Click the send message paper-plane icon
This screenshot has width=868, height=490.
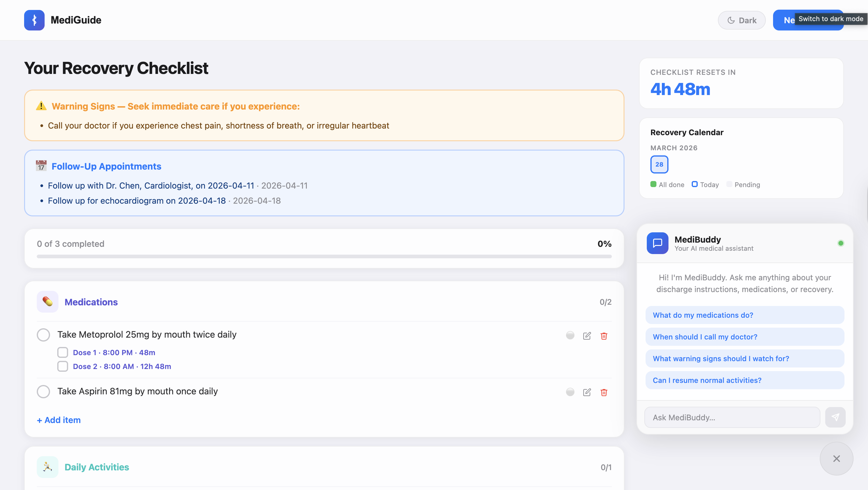(x=835, y=417)
